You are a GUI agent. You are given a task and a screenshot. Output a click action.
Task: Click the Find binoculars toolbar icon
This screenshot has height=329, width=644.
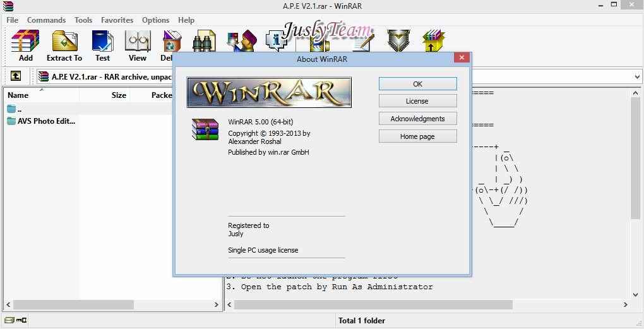(x=204, y=40)
